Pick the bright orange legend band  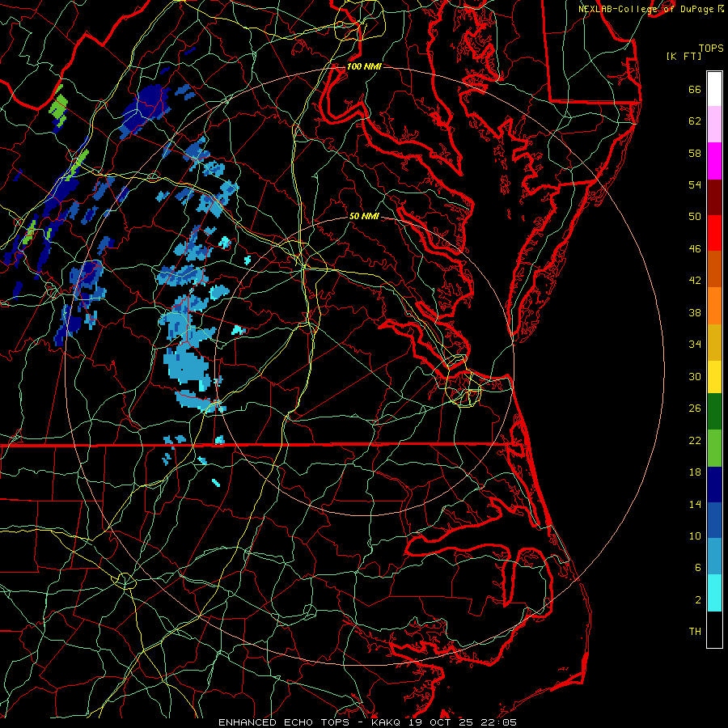[714, 306]
